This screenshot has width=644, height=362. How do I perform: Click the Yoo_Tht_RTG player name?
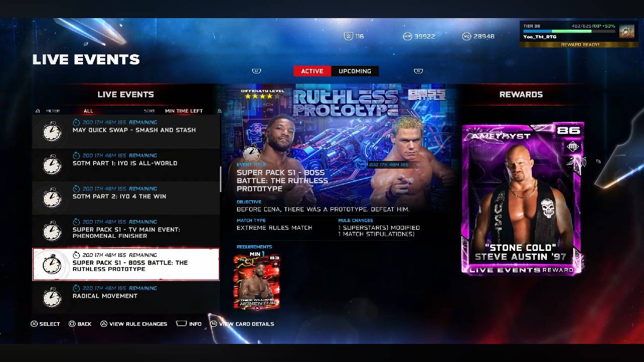(540, 37)
